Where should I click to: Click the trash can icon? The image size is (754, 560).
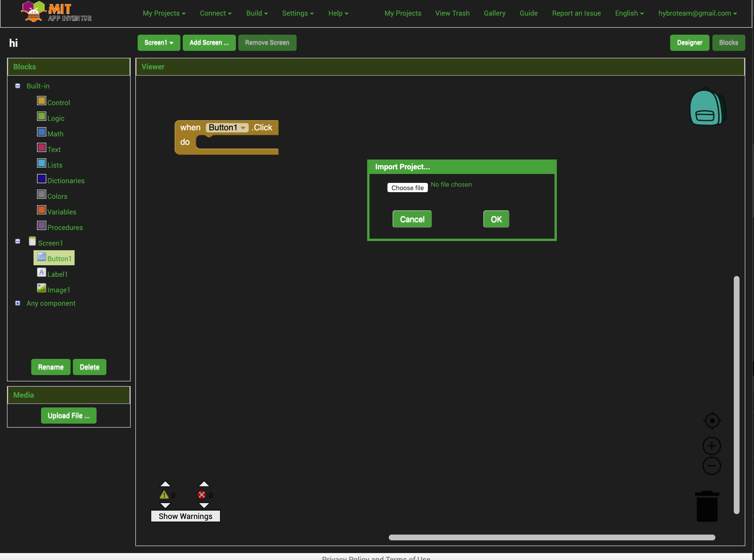[x=707, y=506]
